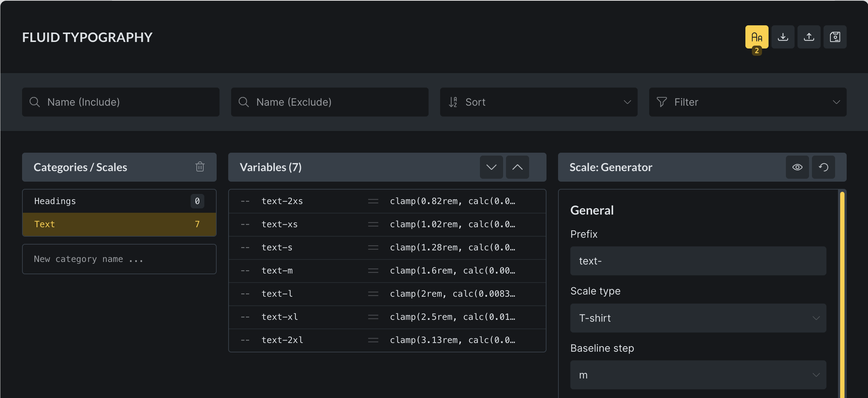Click the reset arrow icon in Scale Generator

pos(824,167)
